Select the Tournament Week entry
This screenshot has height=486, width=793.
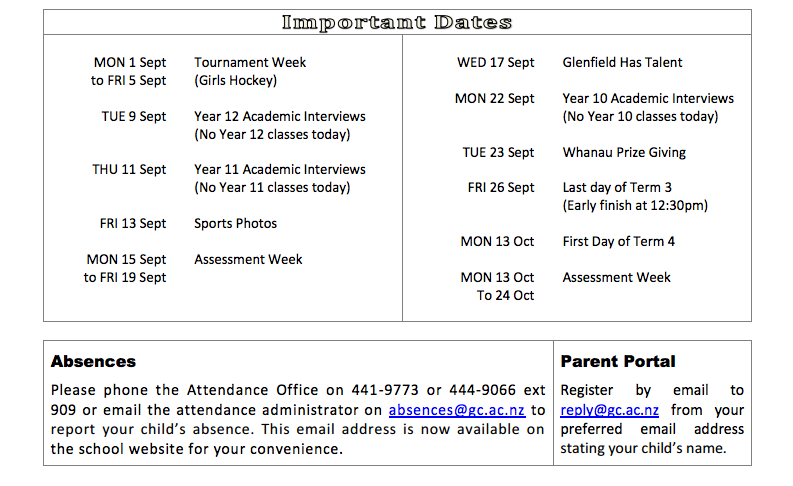(250, 63)
